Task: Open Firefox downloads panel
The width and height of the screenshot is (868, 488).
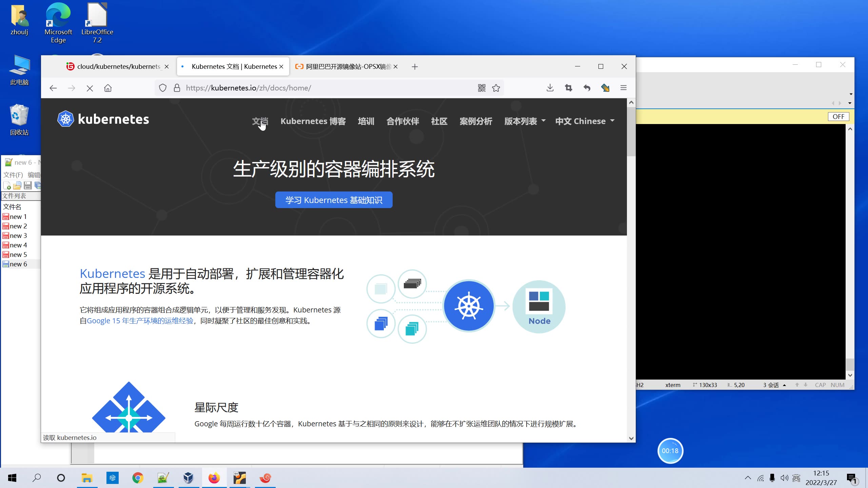Action: tap(550, 88)
